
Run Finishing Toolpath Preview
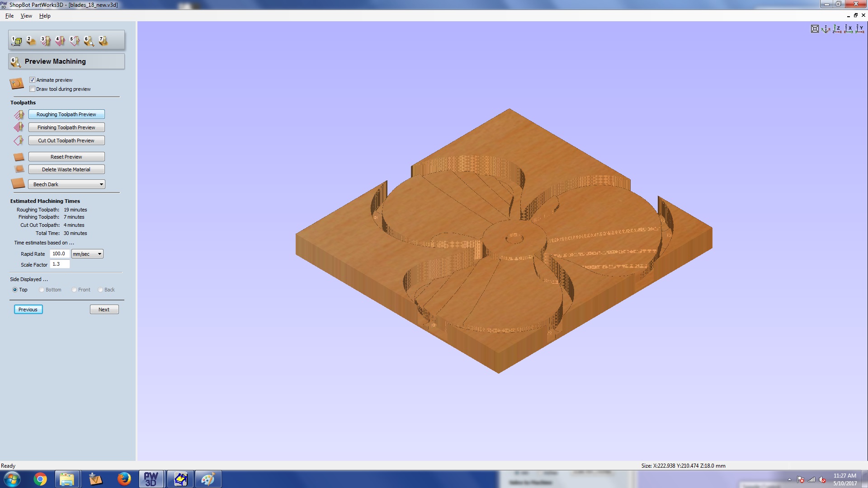click(x=66, y=127)
